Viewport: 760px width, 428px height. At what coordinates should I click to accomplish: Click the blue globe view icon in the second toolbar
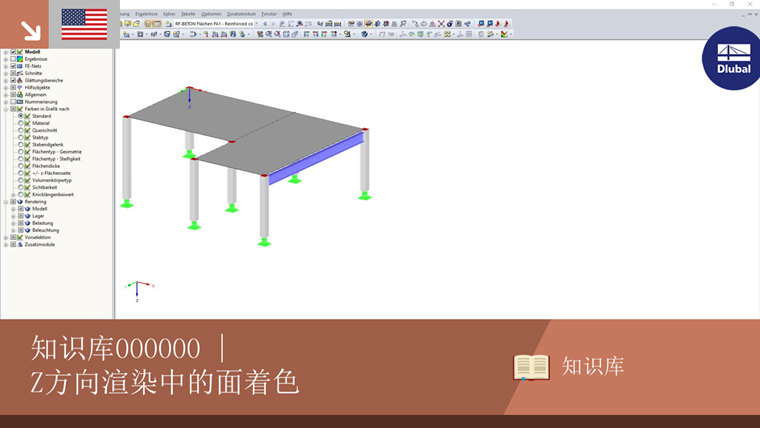coord(364,34)
